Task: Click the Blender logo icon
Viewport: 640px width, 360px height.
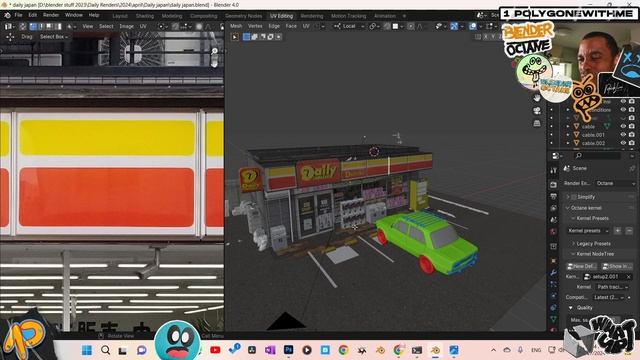Action: pyautogui.click(x=7, y=15)
